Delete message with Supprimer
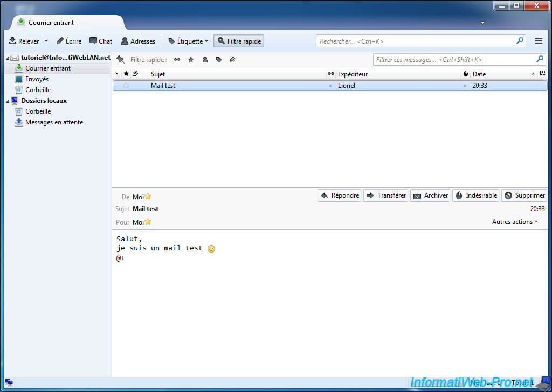 (x=524, y=195)
